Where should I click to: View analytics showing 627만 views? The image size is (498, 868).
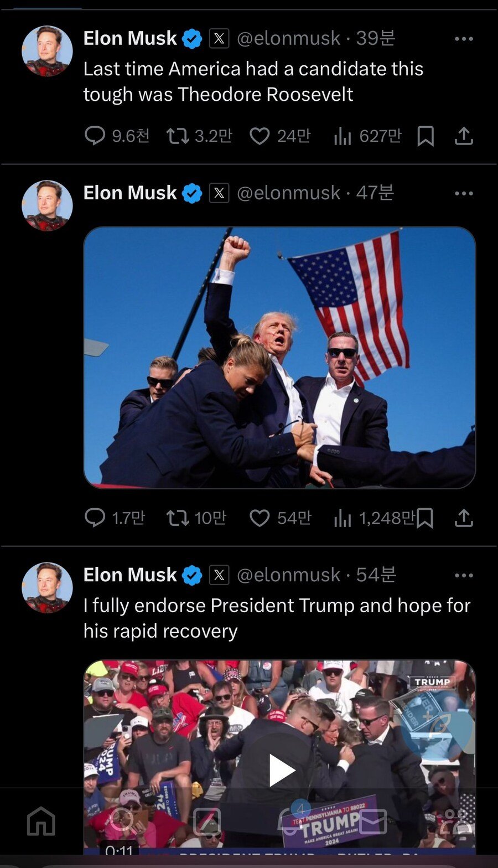[x=367, y=136]
